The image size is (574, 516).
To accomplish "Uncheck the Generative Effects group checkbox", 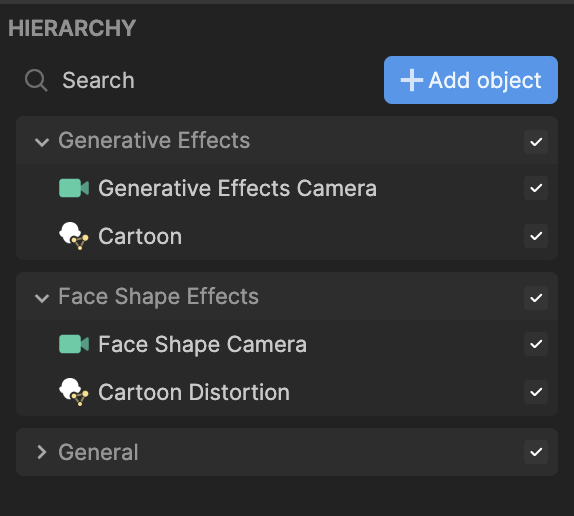I will click(x=536, y=142).
